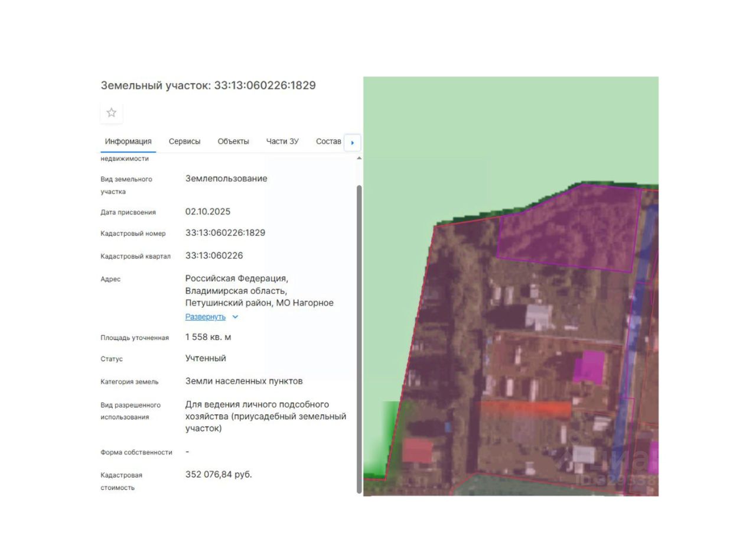Click the info panel vertical scrollbar
This screenshot has width=756, height=535.
point(359,339)
